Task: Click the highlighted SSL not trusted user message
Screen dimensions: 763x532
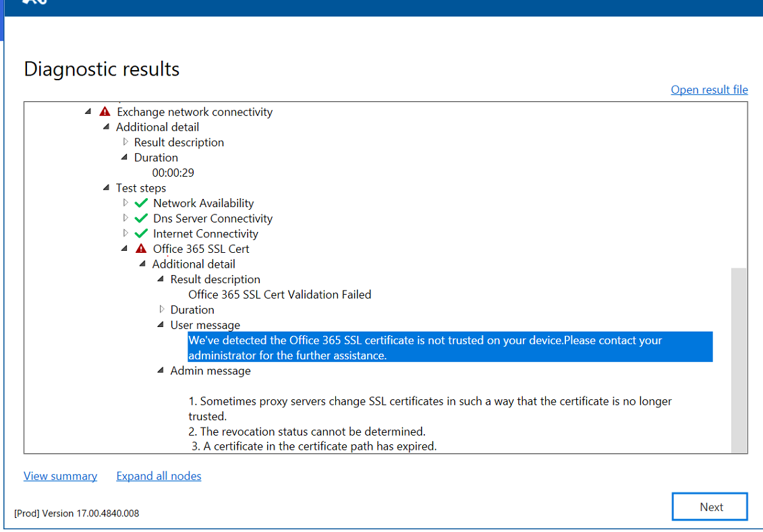Action: (450, 347)
